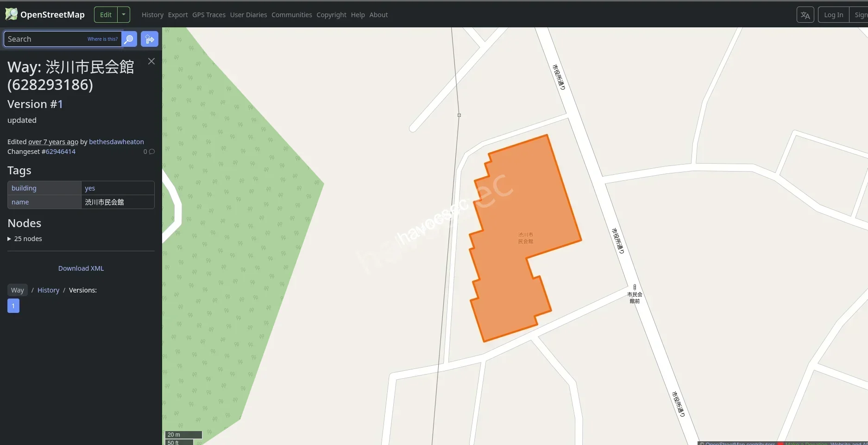
Task: Click the donation heart icon in attribution bar
Action: 781,444
